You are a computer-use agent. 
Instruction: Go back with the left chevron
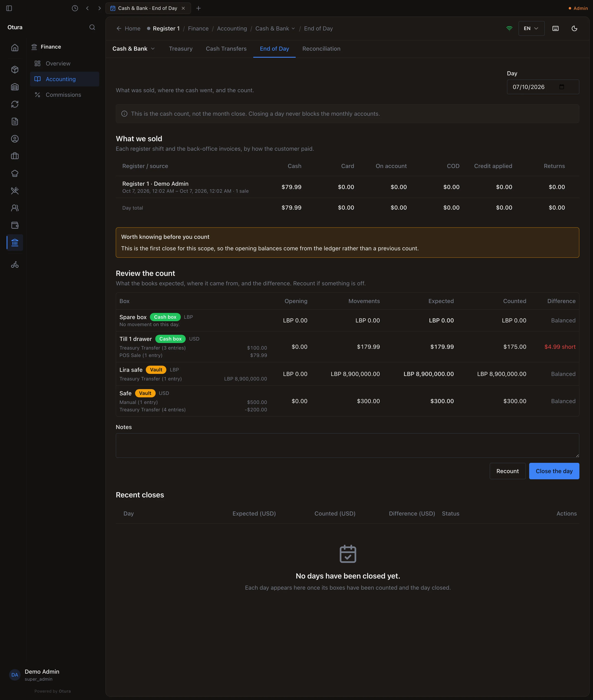click(x=87, y=8)
